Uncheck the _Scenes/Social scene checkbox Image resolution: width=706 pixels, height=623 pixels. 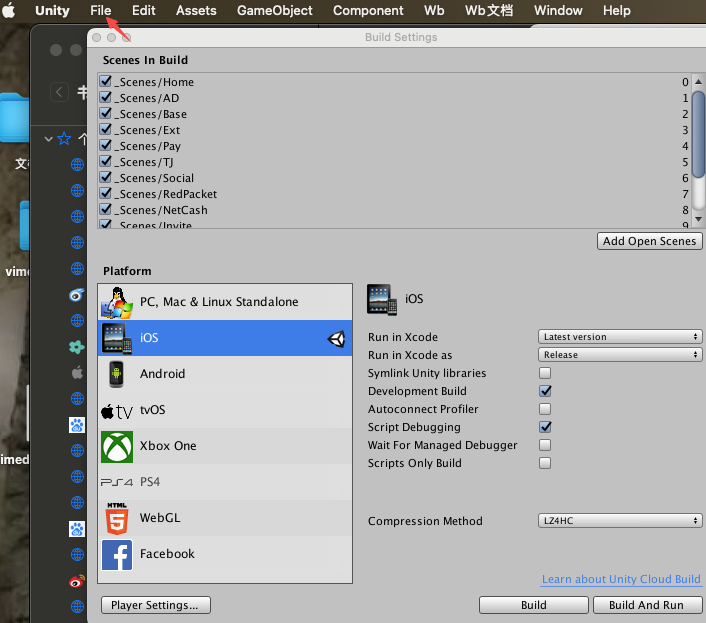(x=106, y=177)
